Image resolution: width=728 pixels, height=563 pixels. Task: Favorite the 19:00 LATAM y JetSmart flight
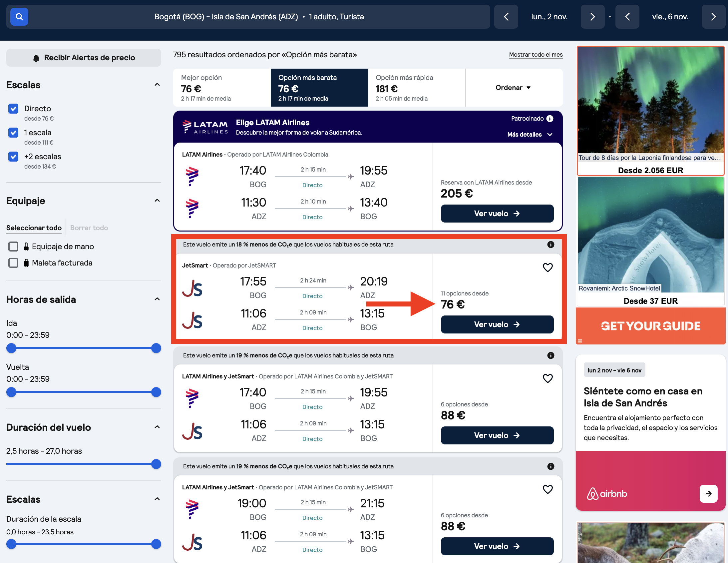pyautogui.click(x=548, y=489)
